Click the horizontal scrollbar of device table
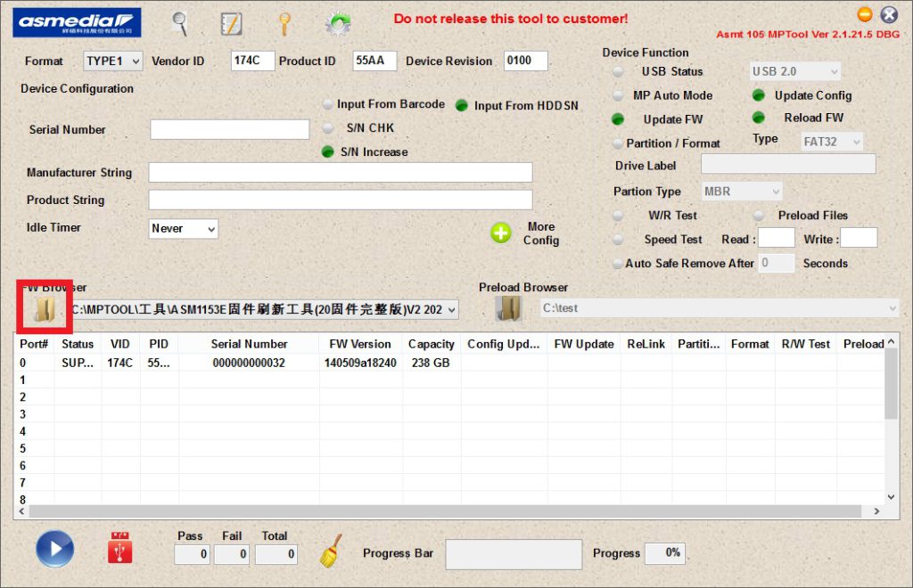This screenshot has width=913, height=588. click(446, 512)
